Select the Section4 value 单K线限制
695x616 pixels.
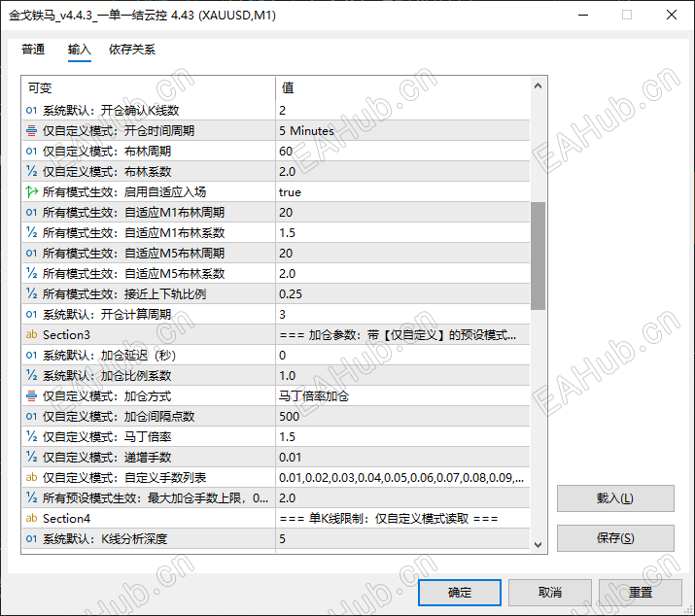(x=402, y=518)
